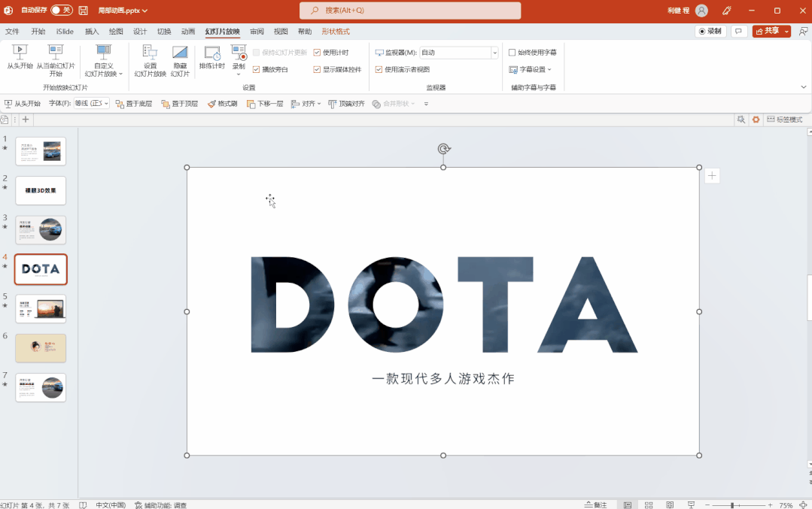The image size is (812, 509).
Task: Click 置于底层 send to back
Action: click(x=134, y=104)
